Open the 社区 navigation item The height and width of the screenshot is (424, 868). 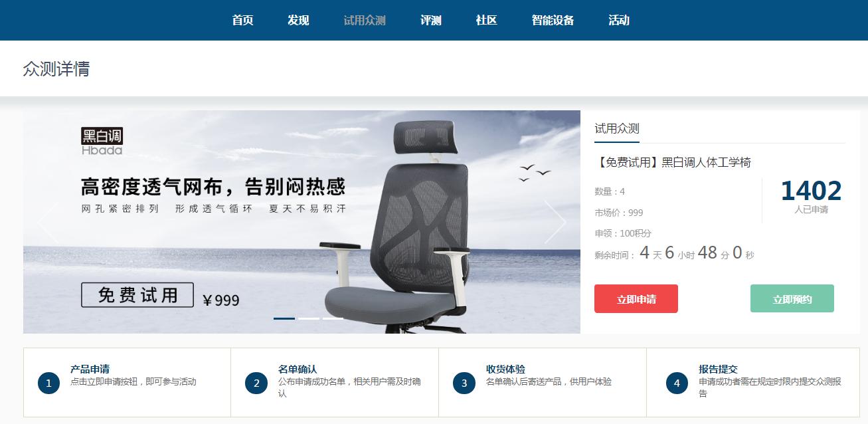(487, 20)
